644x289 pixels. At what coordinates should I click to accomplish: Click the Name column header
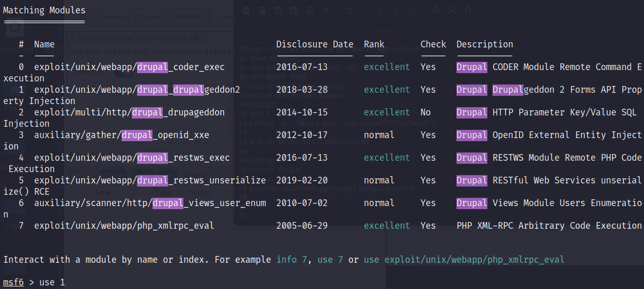[x=44, y=44]
